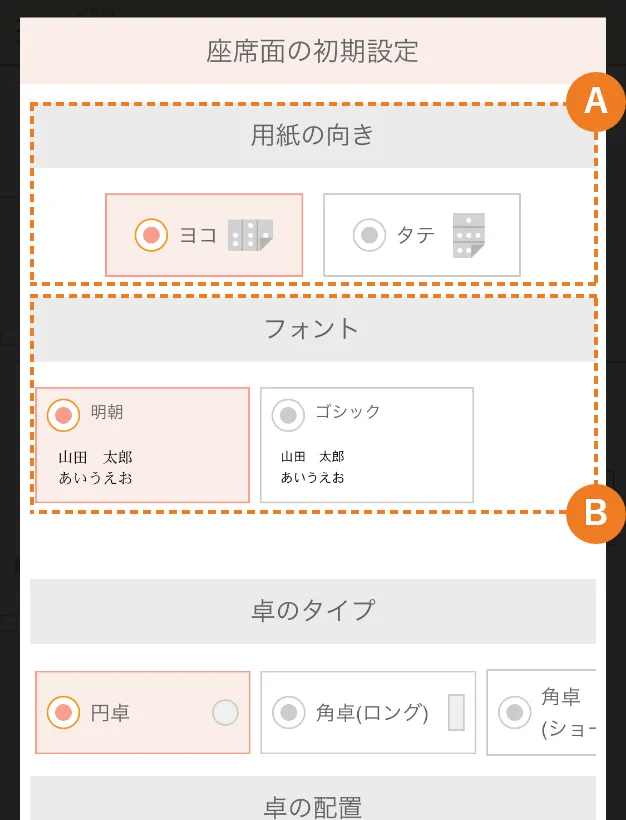Click the 明朝 font sample text

point(96,468)
